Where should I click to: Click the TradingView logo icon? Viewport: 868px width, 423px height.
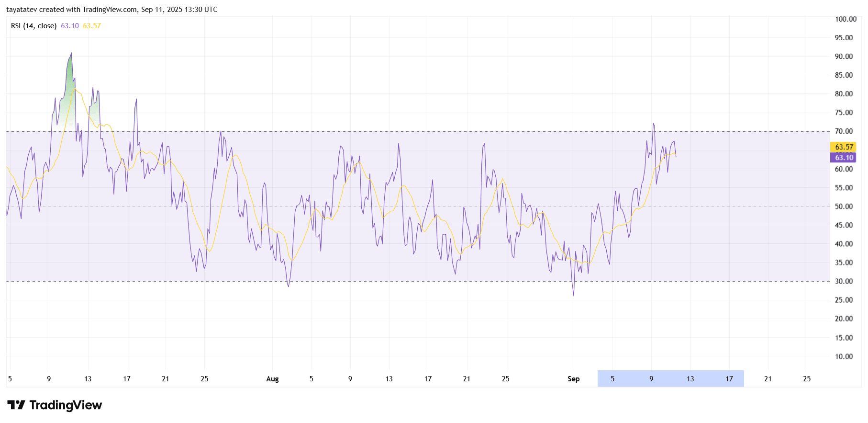pyautogui.click(x=16, y=405)
